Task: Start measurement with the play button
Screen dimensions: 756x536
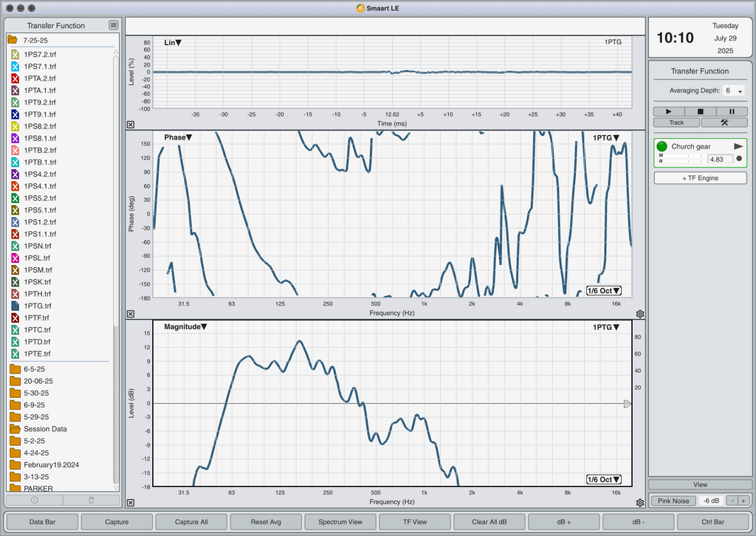Action: point(669,111)
